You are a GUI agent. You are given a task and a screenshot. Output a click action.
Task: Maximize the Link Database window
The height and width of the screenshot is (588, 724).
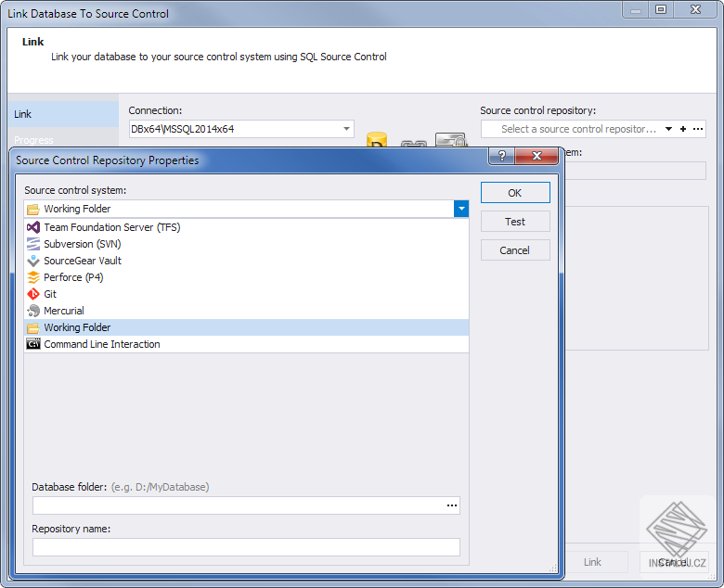661,9
